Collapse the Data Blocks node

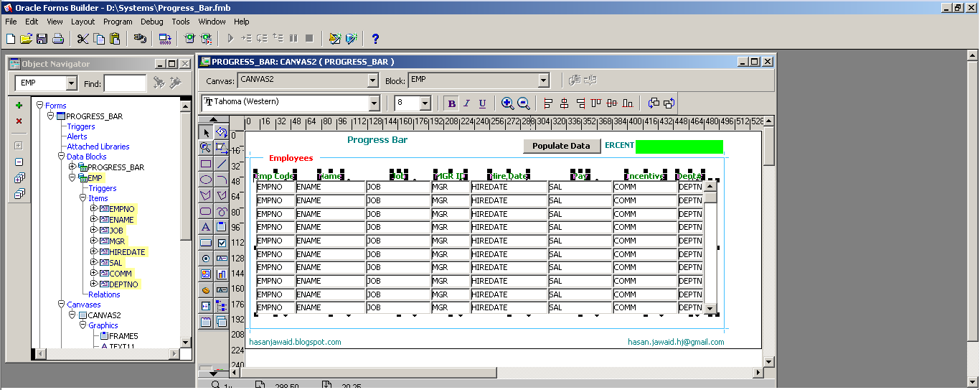61,157
